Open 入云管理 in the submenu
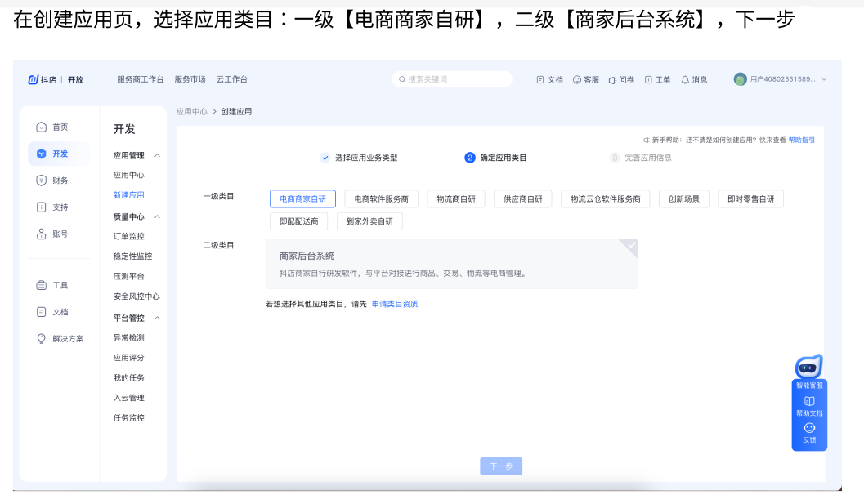864x504 pixels. 129,398
